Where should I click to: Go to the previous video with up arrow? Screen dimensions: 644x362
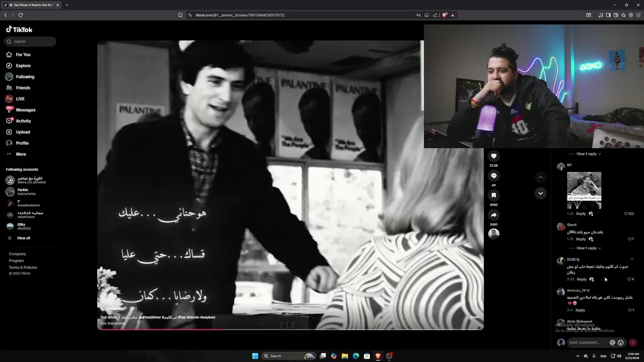(x=540, y=177)
